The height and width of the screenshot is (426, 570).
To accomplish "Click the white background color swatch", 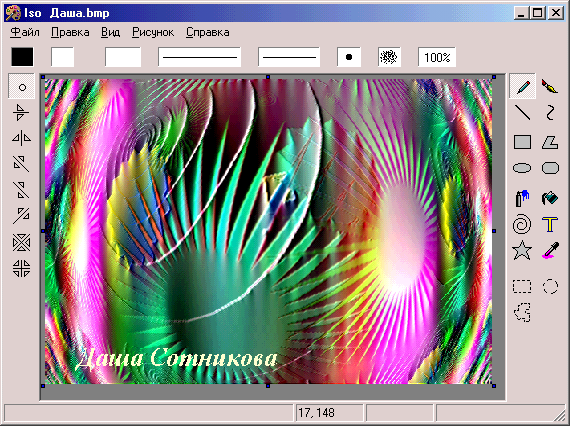I will (x=63, y=57).
